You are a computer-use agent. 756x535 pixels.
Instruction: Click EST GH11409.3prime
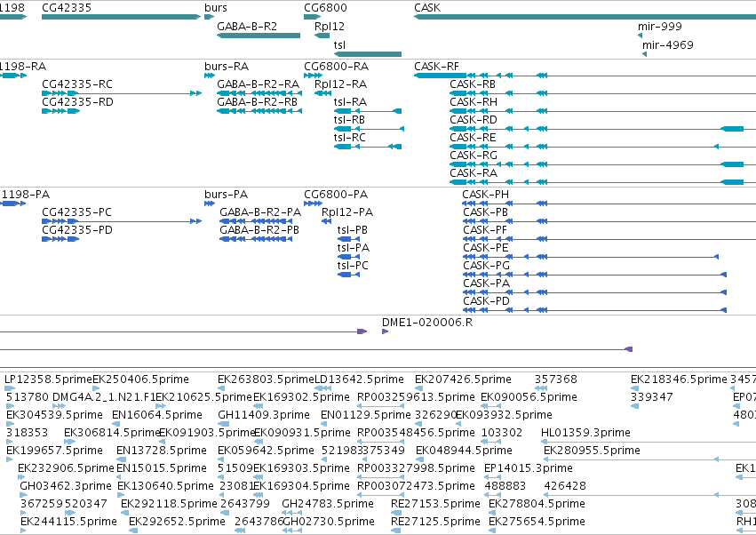264,415
